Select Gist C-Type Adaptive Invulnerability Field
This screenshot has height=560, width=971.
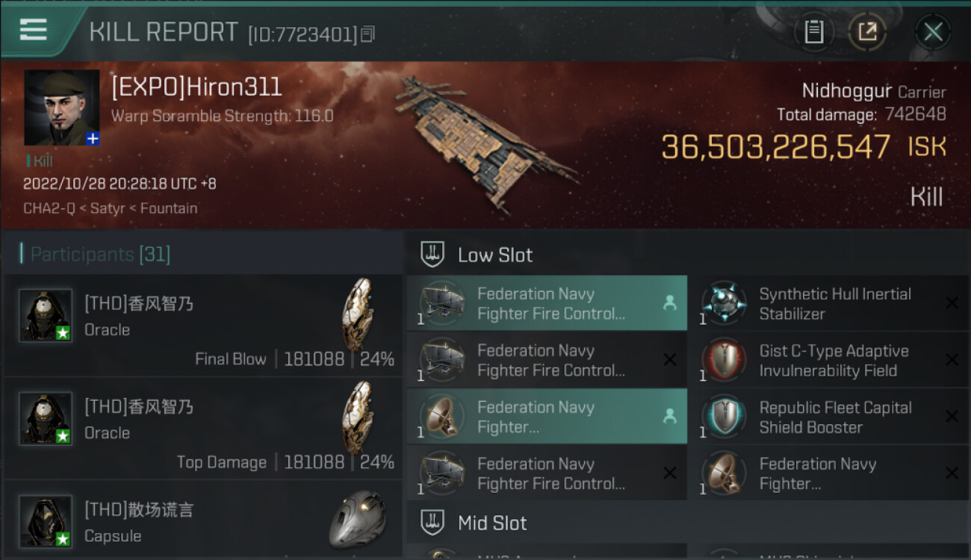click(828, 360)
